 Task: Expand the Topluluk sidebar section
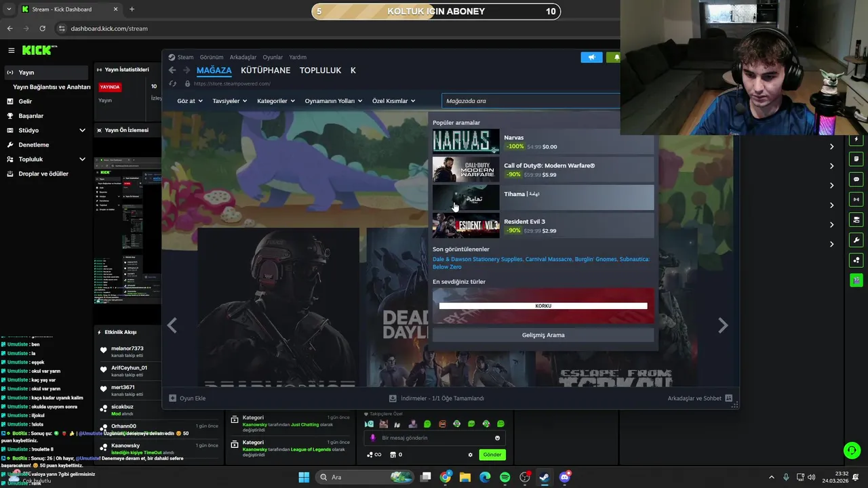82,159
